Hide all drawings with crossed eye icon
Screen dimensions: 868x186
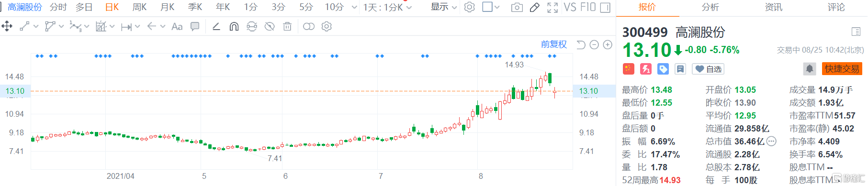click(x=270, y=26)
